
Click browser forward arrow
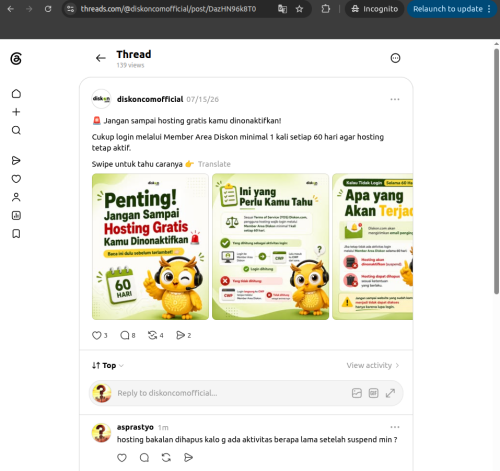point(29,9)
